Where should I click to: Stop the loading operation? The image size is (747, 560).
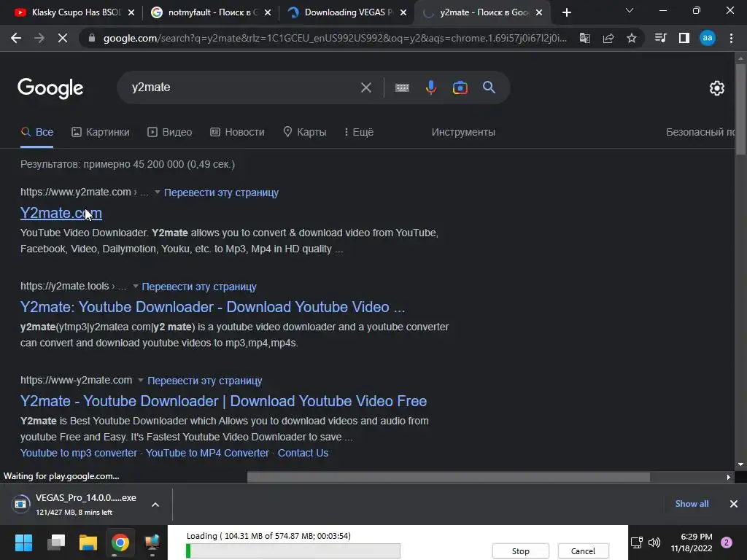point(520,551)
